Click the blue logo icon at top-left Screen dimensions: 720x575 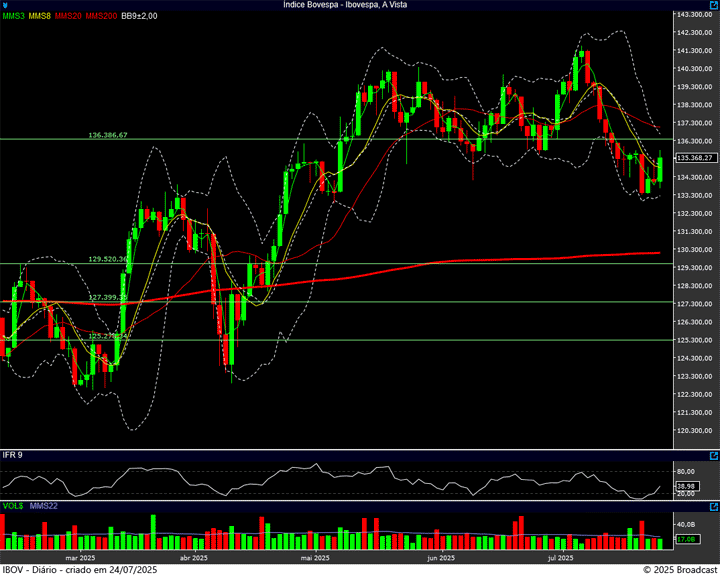point(5,5)
